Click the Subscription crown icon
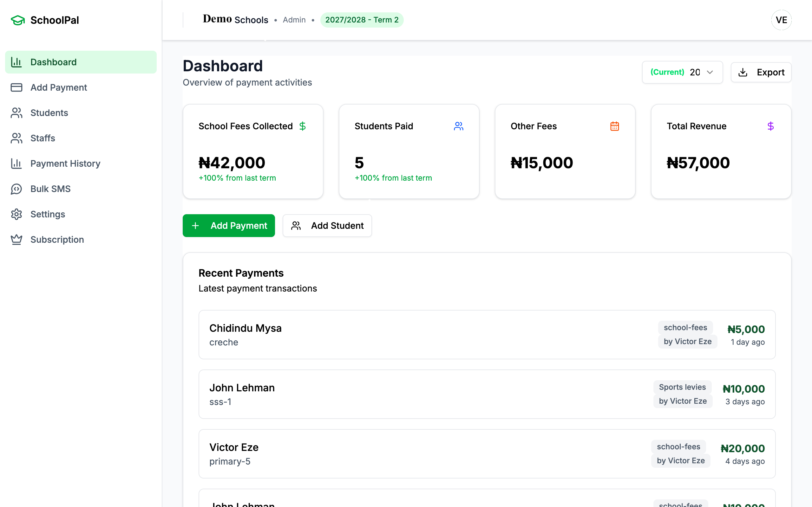Viewport: 812px width, 507px height. point(16,240)
